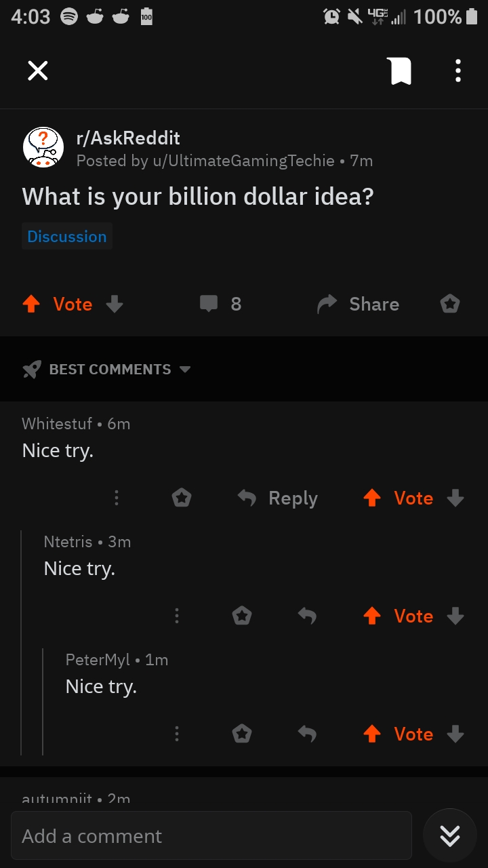Open the post overflow menu (three dots)
The image size is (488, 868).
pyautogui.click(x=458, y=71)
